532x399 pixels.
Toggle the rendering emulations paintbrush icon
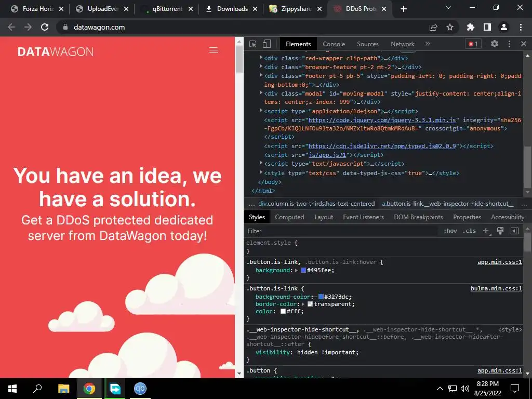[x=500, y=231]
